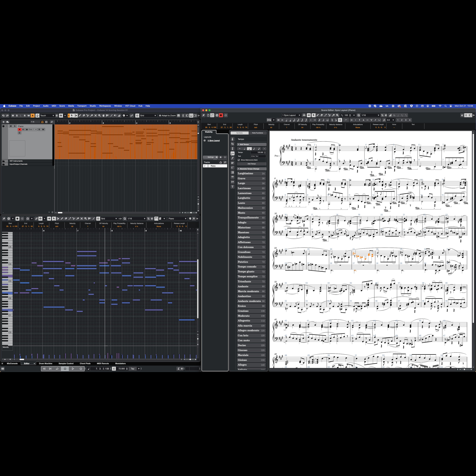The image size is (476, 476).
Task: Collapse the Add Tempo section
Action: [x=251, y=145]
